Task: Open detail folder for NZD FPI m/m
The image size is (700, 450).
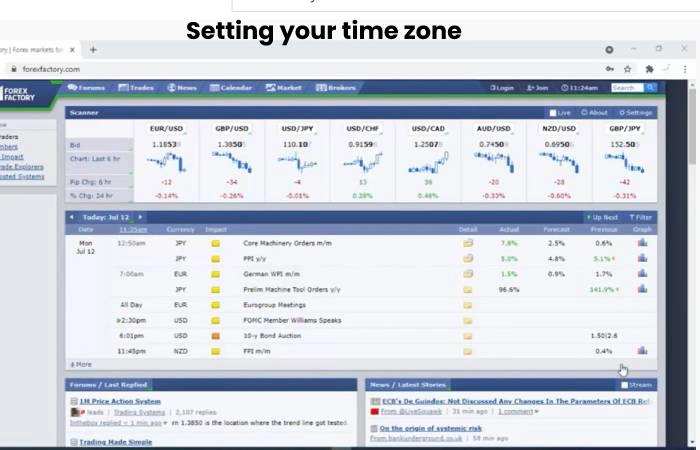Action: tap(468, 351)
